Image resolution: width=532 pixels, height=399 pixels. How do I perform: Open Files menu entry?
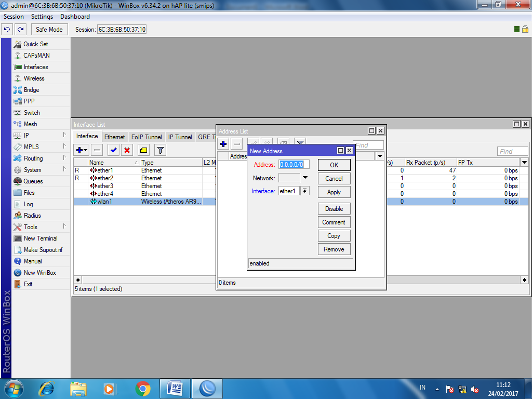[x=41, y=193]
